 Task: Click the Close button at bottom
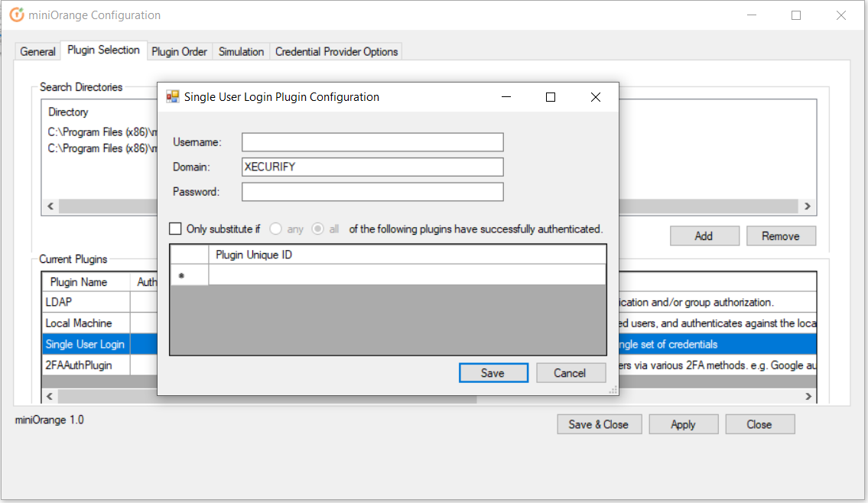tap(759, 424)
